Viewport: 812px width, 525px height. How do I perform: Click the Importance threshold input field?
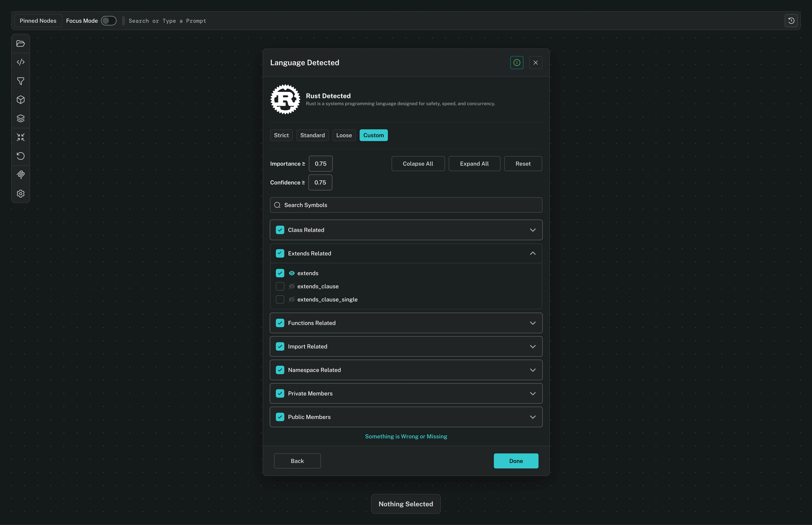click(320, 164)
